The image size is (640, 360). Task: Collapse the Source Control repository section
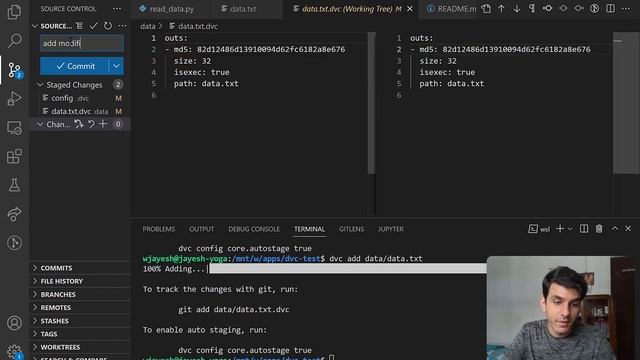tap(35, 26)
